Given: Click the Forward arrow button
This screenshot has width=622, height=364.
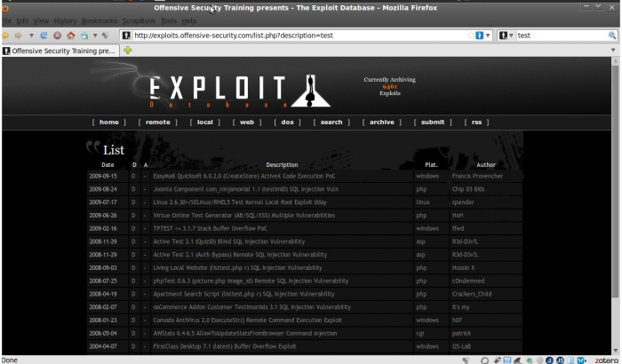Looking at the screenshot, I should [x=19, y=36].
